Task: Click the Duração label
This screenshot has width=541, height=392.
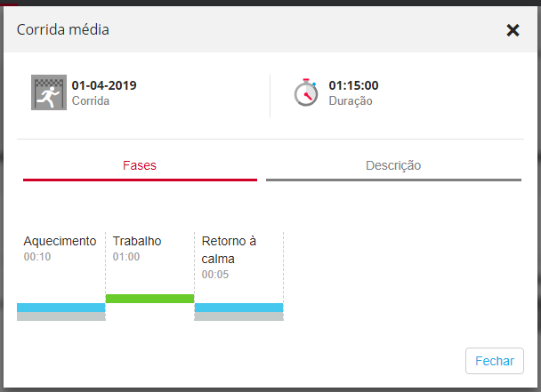Action: point(351,101)
